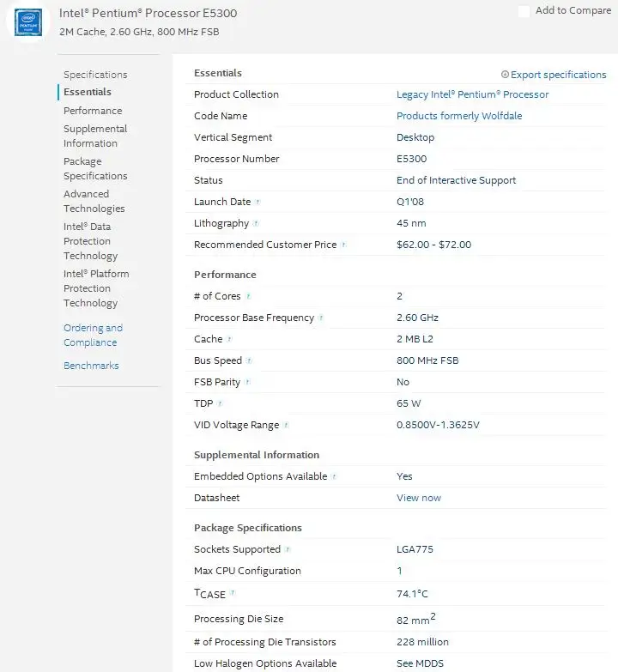
Task: Click the 2 MB L2 cache value
Action: (x=415, y=339)
